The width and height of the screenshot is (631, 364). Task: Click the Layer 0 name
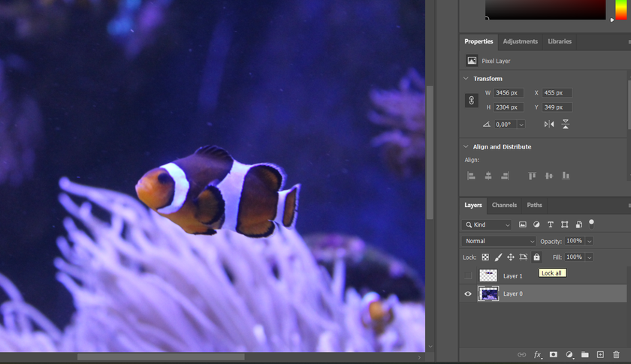tap(512, 293)
